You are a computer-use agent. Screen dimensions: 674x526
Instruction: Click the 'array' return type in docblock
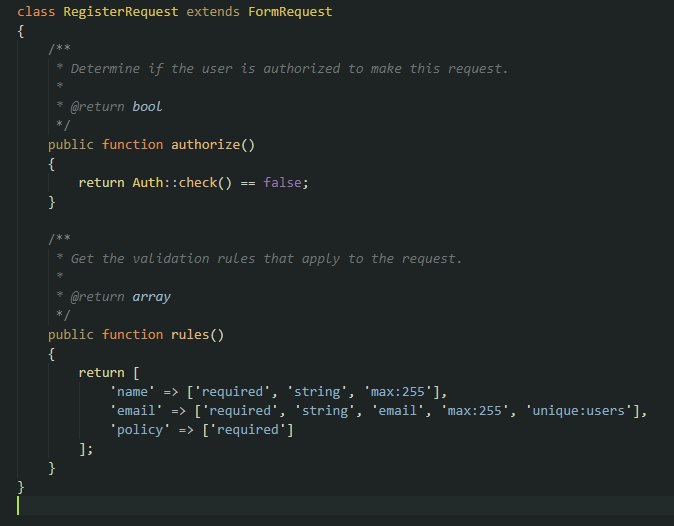point(151,297)
